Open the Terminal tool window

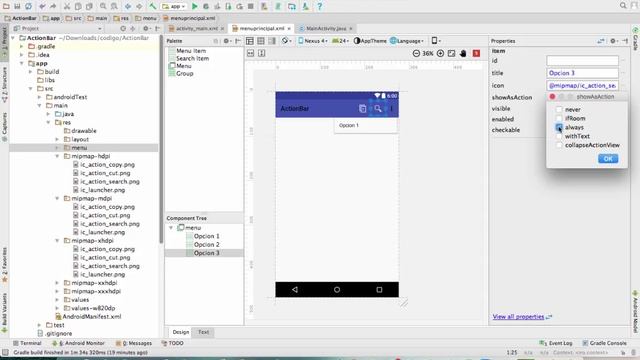27,343
